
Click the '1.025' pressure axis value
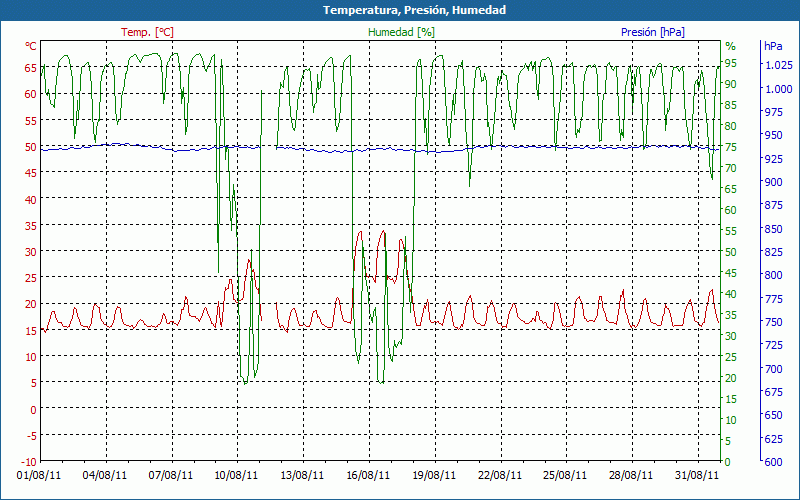(779, 65)
